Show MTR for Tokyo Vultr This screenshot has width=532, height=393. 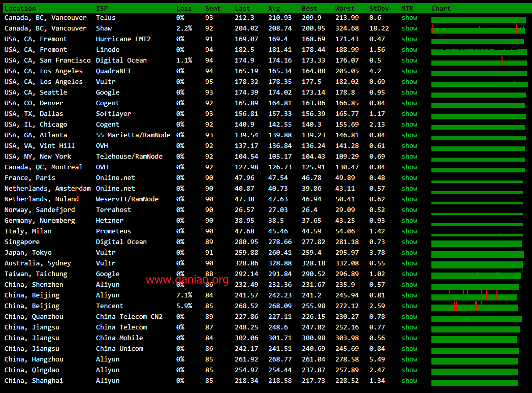pyautogui.click(x=409, y=253)
